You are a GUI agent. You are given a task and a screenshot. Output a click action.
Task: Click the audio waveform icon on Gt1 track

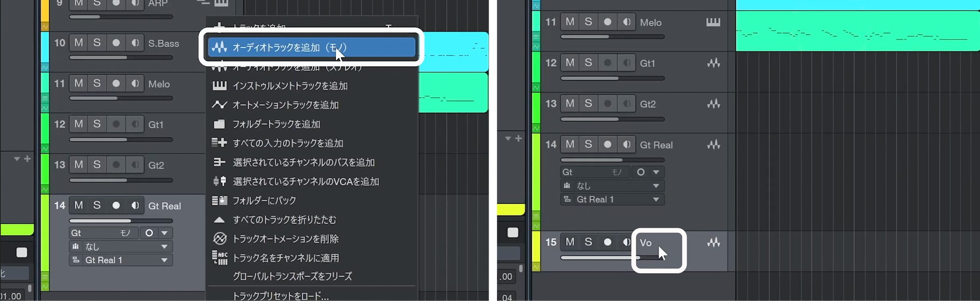(713, 63)
